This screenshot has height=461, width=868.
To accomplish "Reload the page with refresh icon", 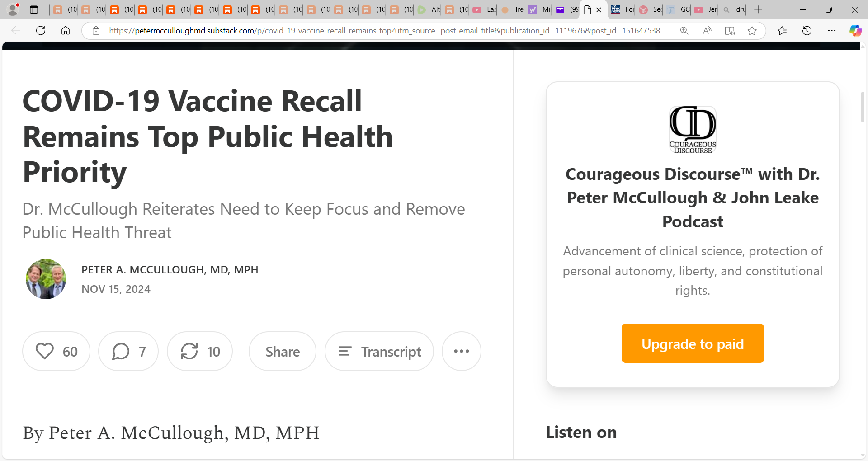I will click(41, 31).
